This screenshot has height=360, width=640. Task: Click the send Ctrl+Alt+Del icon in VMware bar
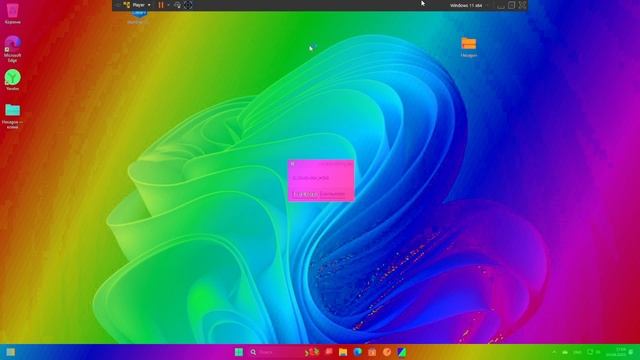click(x=178, y=5)
